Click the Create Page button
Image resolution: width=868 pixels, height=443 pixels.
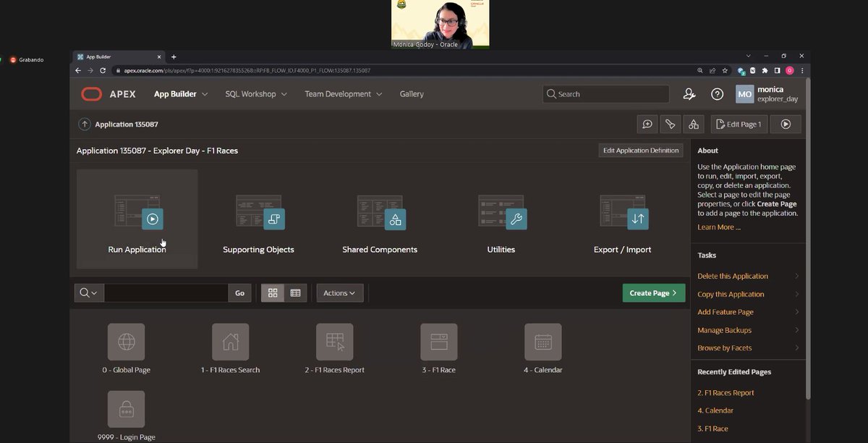(654, 292)
